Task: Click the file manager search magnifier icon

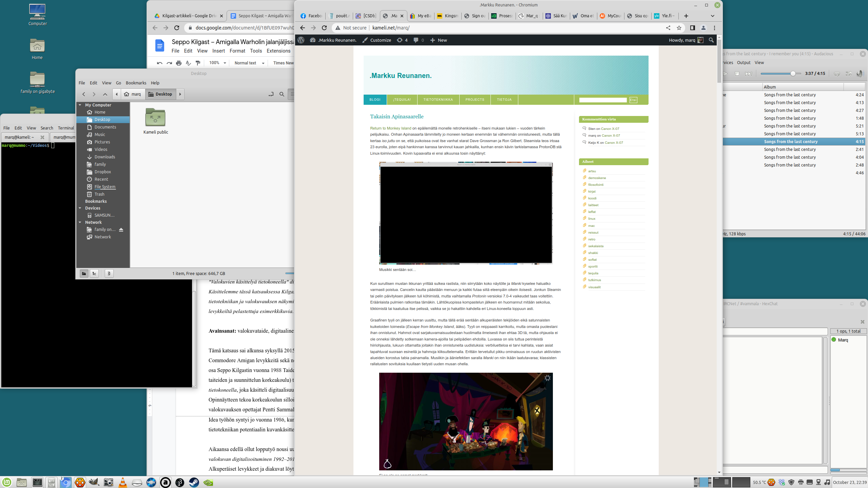Action: [282, 94]
